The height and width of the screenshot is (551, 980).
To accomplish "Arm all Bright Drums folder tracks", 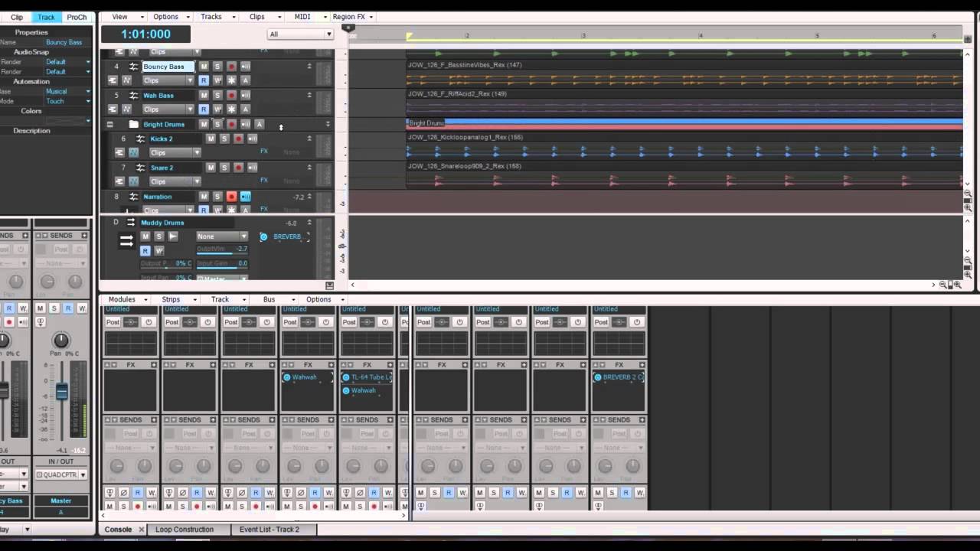I will click(x=231, y=124).
